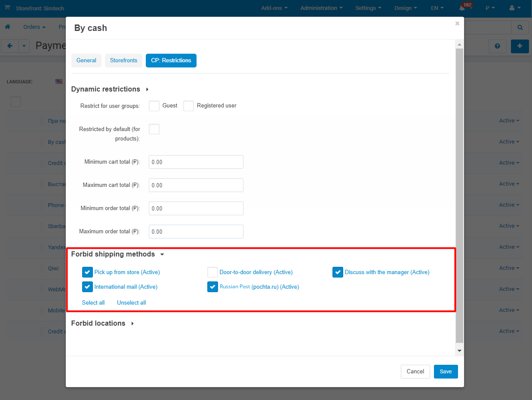This screenshot has height=400, width=532.
Task: Click the search magnifier button
Action: 520,27
